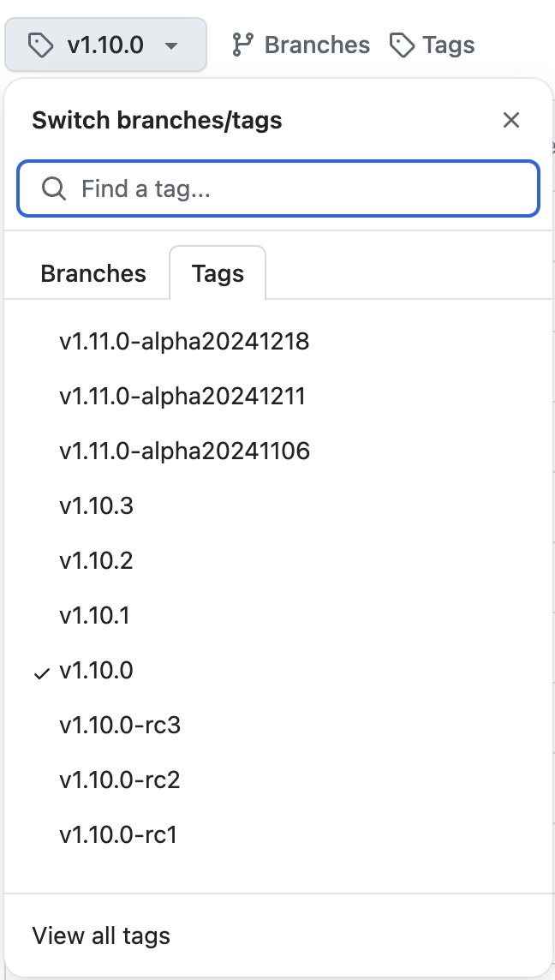Switch to tag v1.10.3
The width and height of the screenshot is (555, 980).
click(97, 506)
